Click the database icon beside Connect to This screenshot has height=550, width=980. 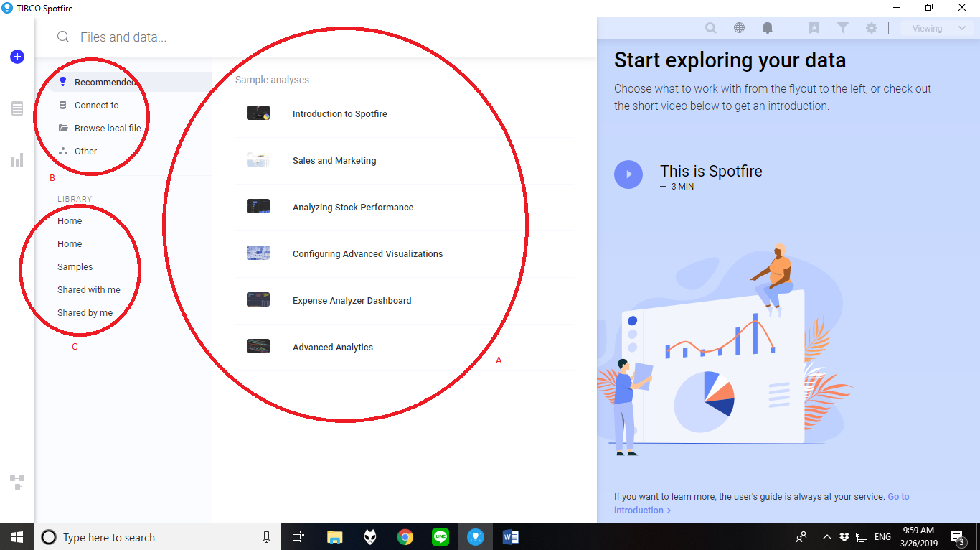(x=63, y=105)
